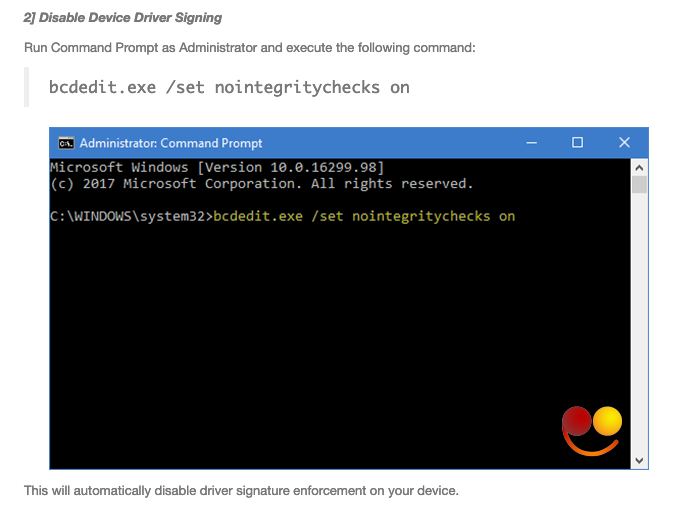Screen dimensions: 685x507
Task: Click the 'C:\WINDOWS\system32>' prompt text
Action: click(131, 216)
